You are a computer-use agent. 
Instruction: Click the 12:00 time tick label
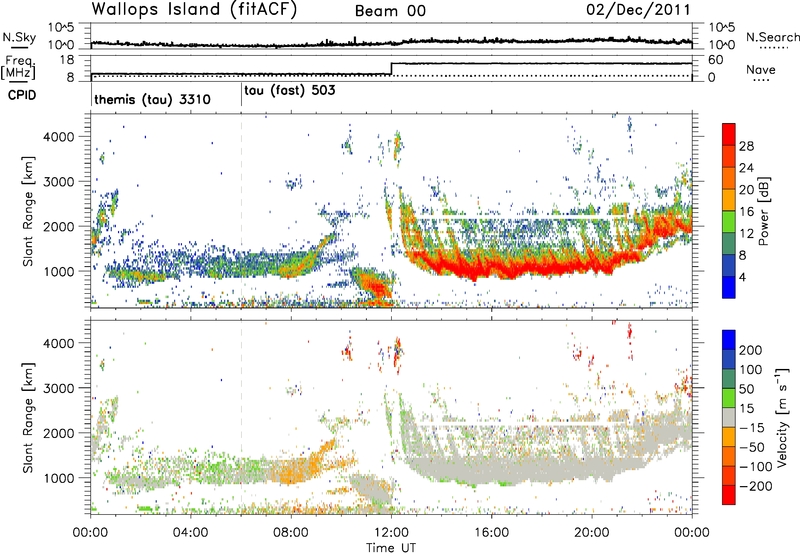point(391,533)
